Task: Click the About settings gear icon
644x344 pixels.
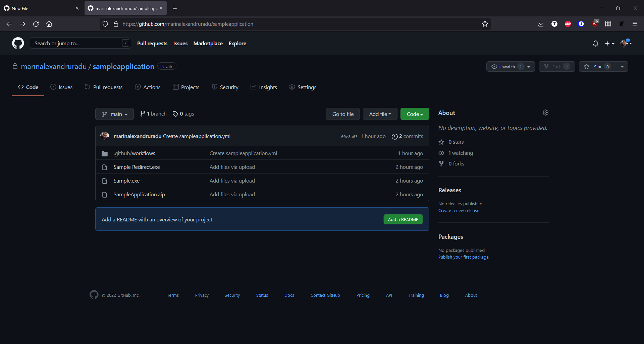Action: 546,113
